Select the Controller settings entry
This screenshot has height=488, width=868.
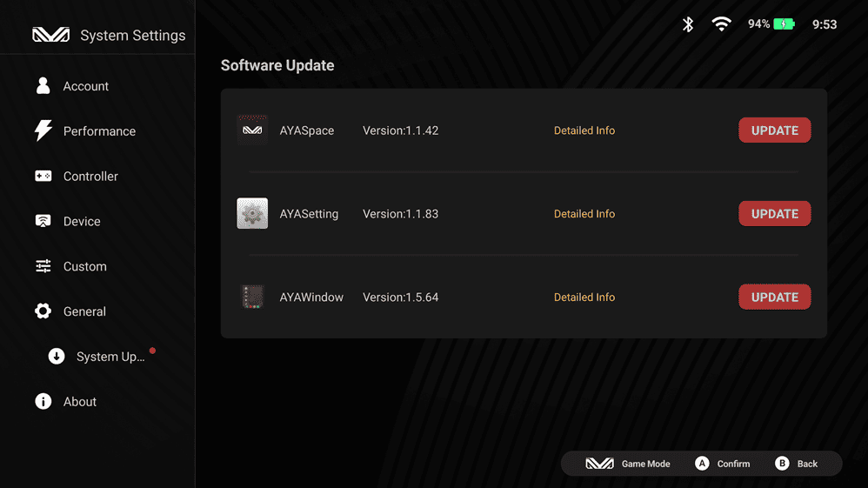pos(90,177)
